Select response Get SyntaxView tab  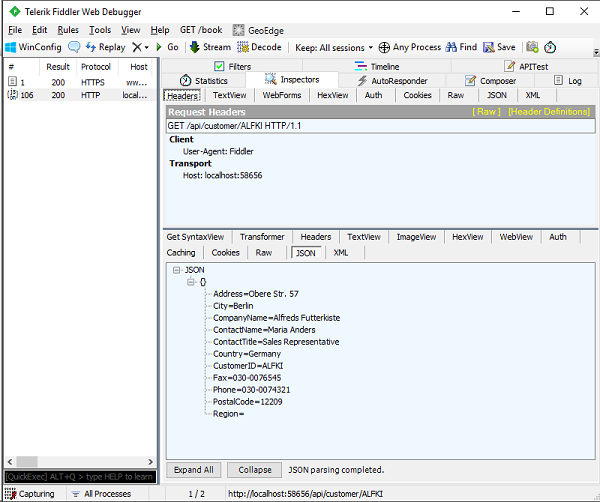195,237
